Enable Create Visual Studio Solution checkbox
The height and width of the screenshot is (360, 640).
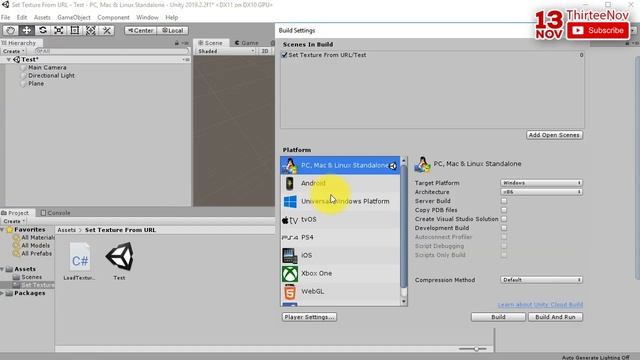[504, 219]
